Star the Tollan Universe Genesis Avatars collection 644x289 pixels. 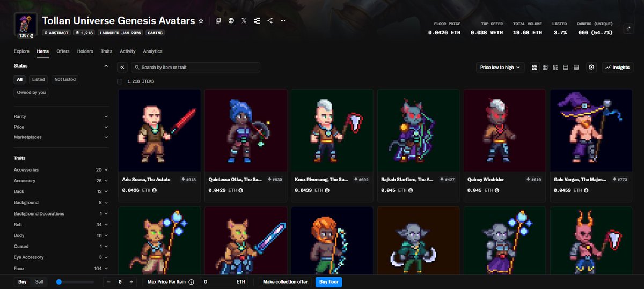pos(201,21)
